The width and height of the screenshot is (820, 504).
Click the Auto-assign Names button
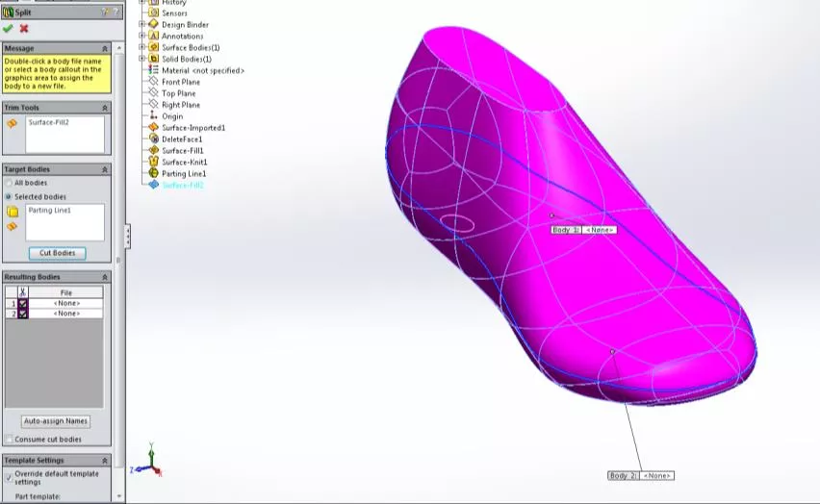tap(56, 421)
